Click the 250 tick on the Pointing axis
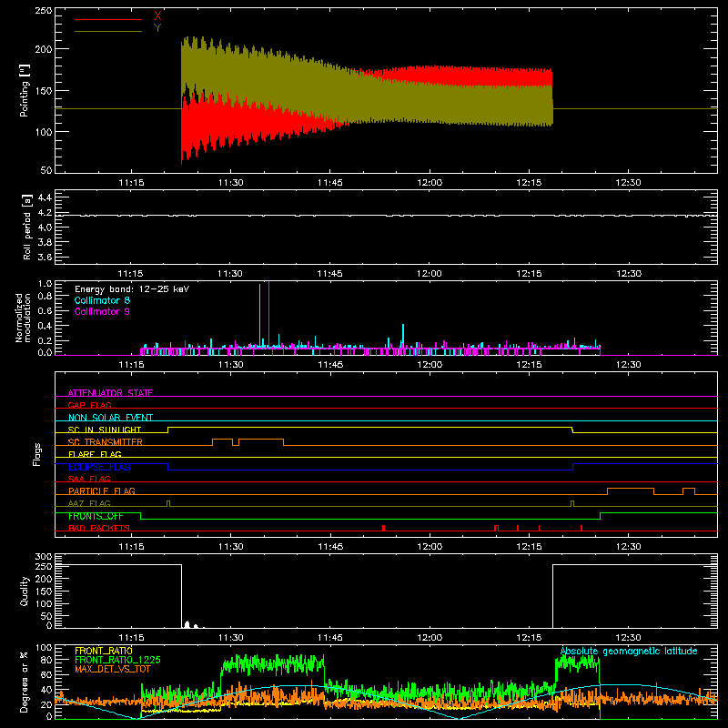 point(43,10)
